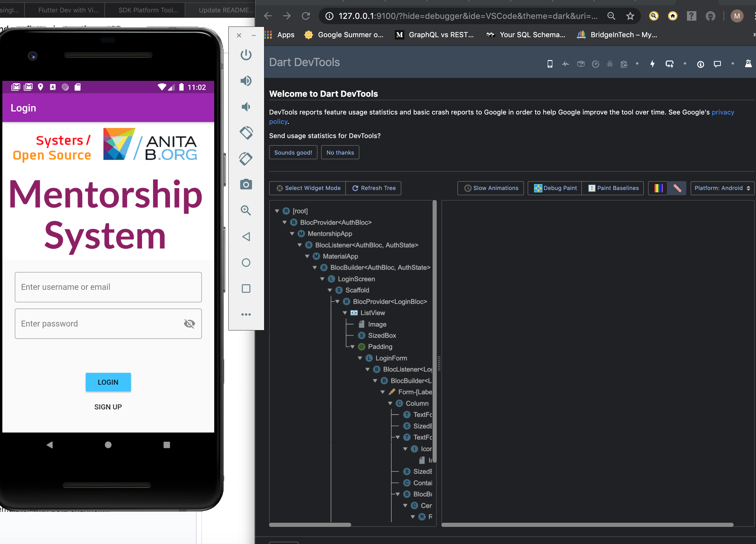
Task: Collapse the MentorshipApp node arrow
Action: pyautogui.click(x=292, y=234)
